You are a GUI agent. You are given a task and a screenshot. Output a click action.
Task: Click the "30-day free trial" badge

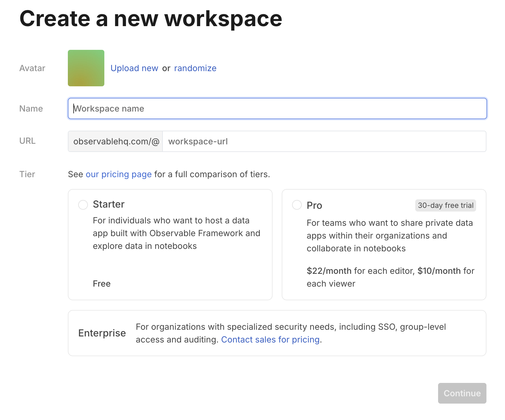click(x=445, y=205)
